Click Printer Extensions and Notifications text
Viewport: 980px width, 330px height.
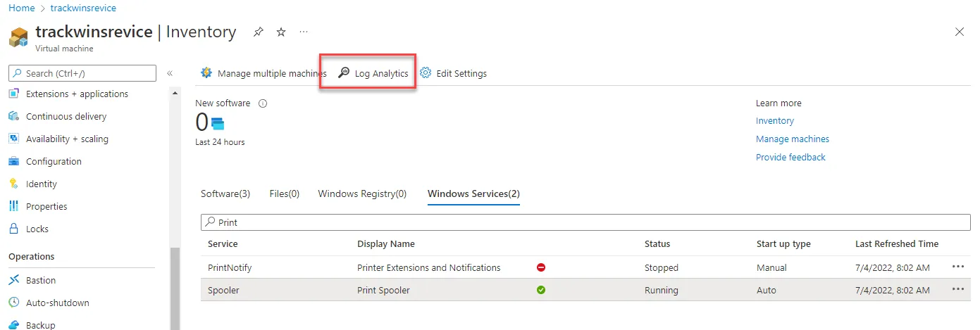coord(429,267)
